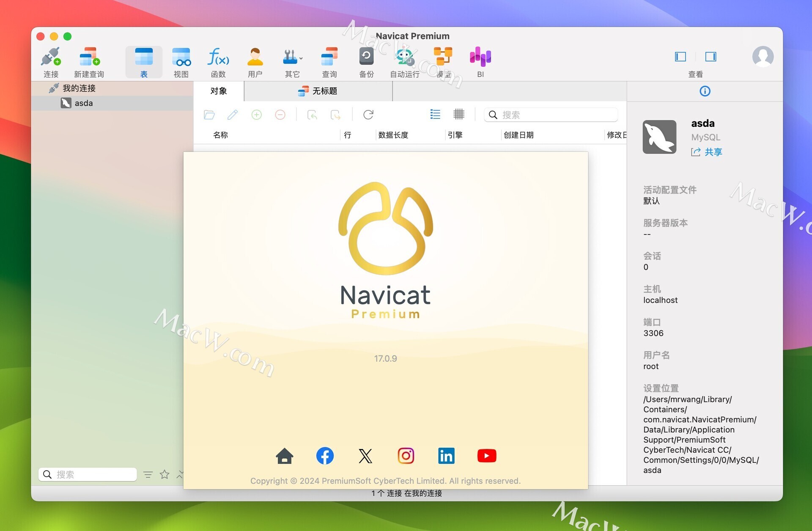
Task: Click the Function (函数) toolbar icon
Action: click(218, 62)
